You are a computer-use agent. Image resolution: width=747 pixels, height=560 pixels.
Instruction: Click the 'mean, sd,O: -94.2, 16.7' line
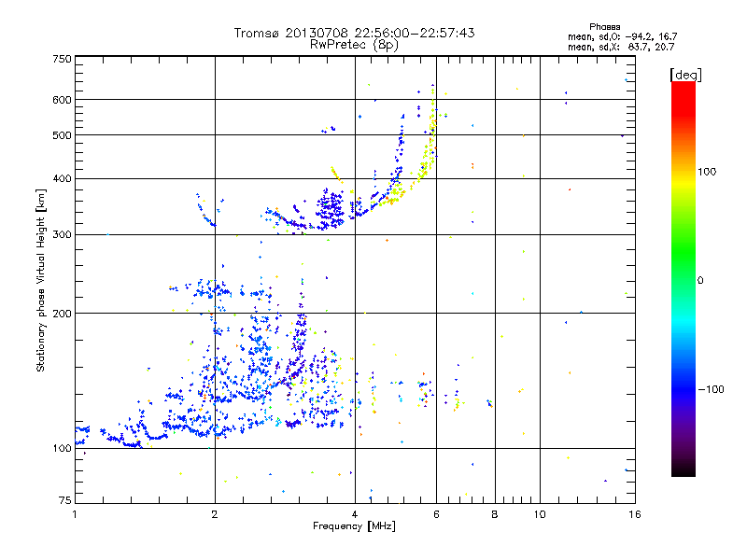click(x=622, y=36)
